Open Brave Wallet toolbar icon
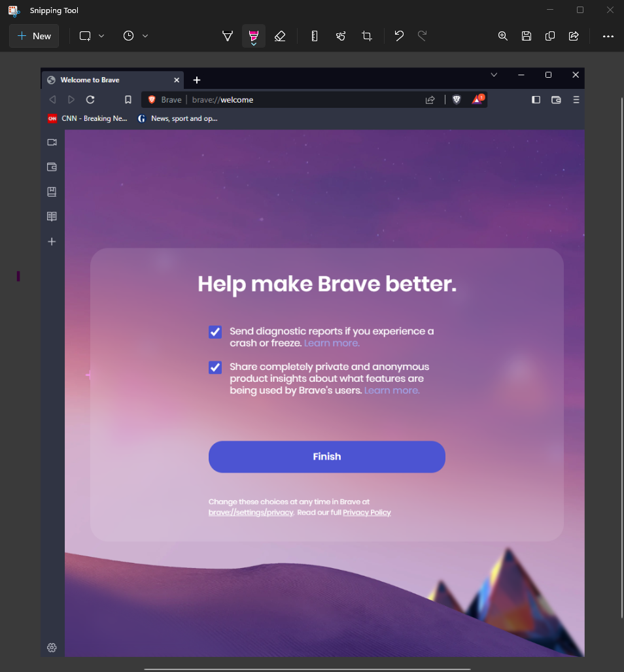 point(556,100)
